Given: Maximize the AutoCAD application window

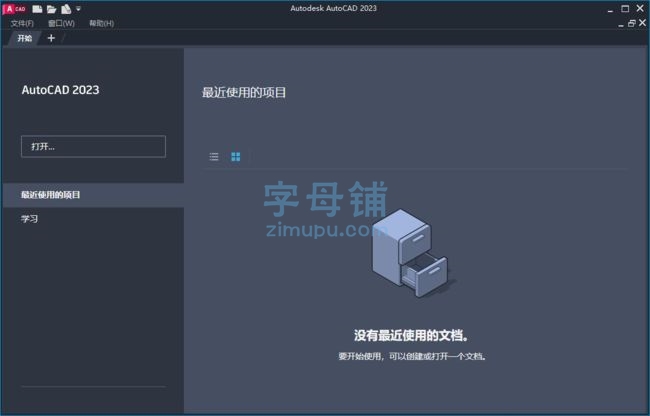Looking at the screenshot, I should 625,9.
